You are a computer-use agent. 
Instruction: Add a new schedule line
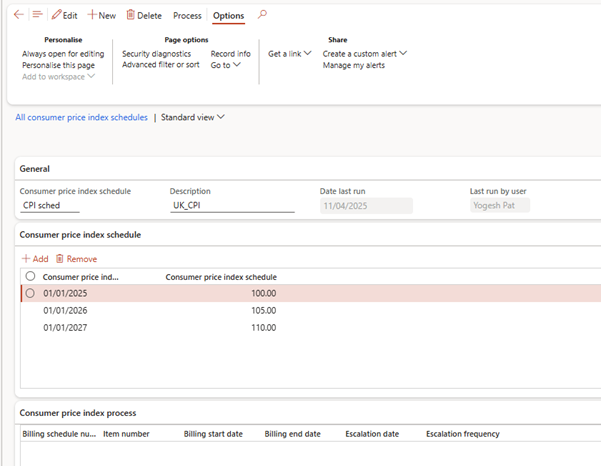pos(35,259)
